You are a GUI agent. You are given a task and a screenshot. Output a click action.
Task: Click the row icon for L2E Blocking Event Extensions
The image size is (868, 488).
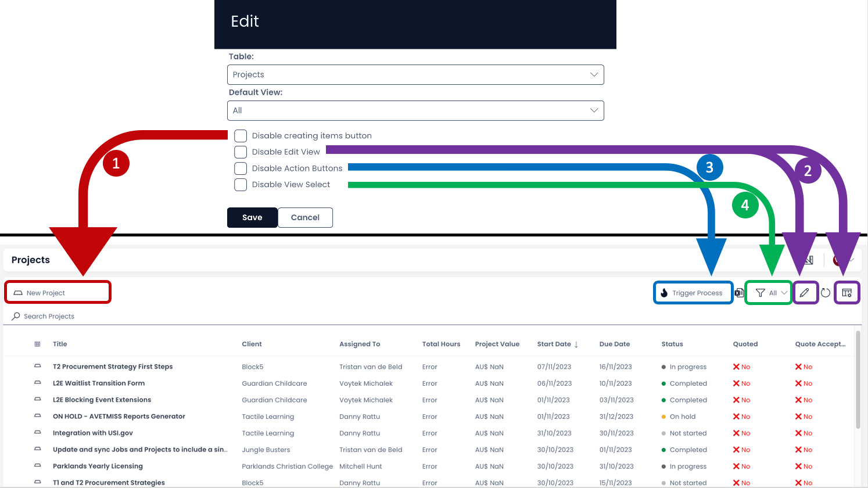(x=38, y=400)
